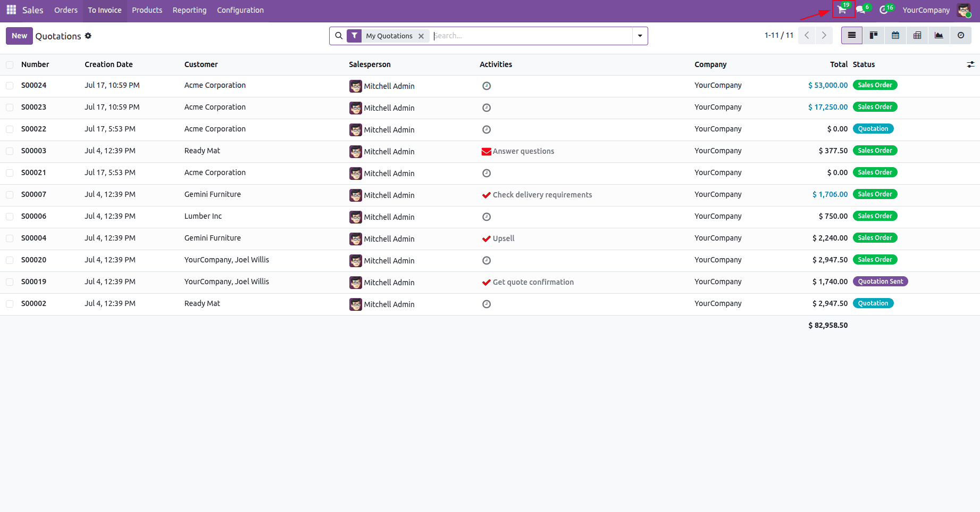
Task: Click activity clock for S00022
Action: 487,129
